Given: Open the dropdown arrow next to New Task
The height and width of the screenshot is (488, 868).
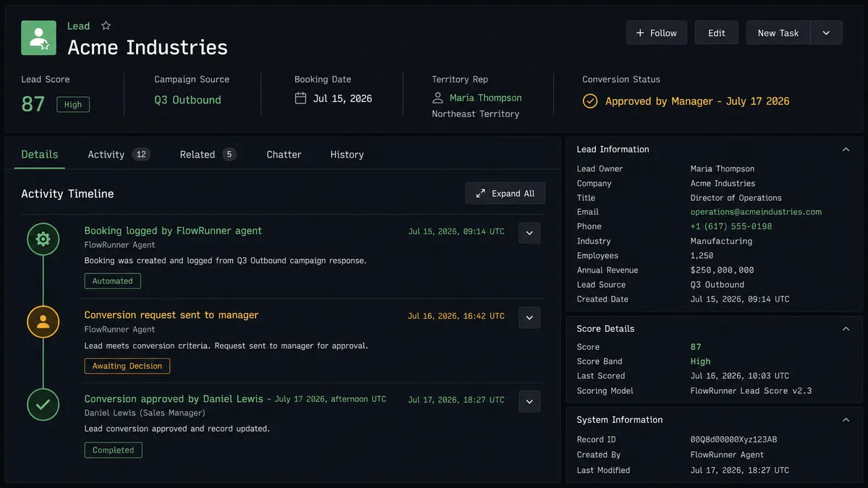Looking at the screenshot, I should [x=827, y=33].
